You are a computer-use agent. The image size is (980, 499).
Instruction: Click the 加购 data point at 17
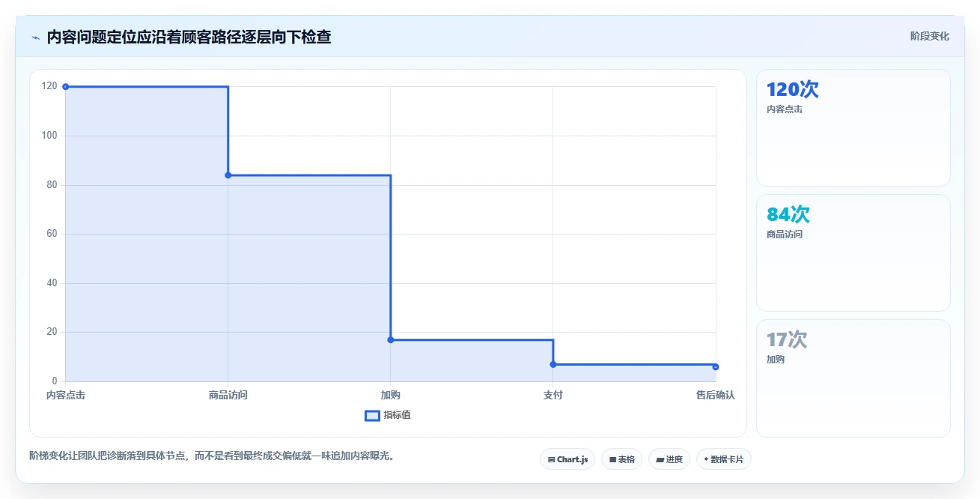point(391,340)
